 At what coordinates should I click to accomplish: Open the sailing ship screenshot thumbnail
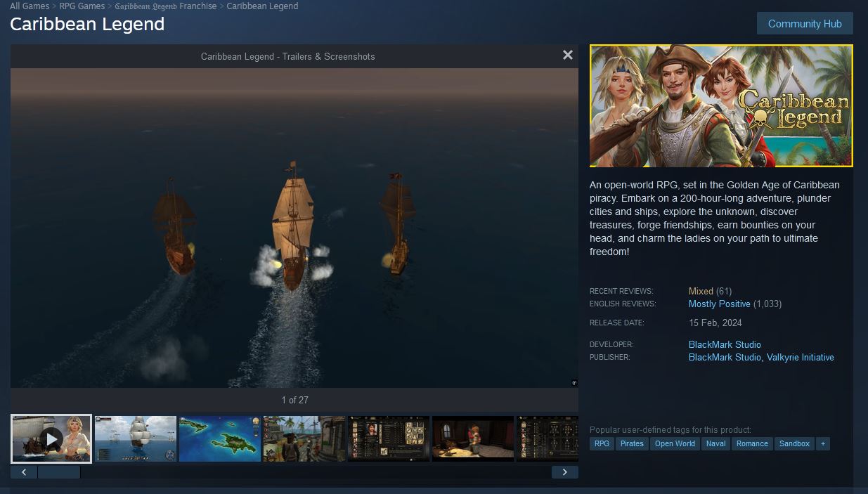tap(136, 439)
